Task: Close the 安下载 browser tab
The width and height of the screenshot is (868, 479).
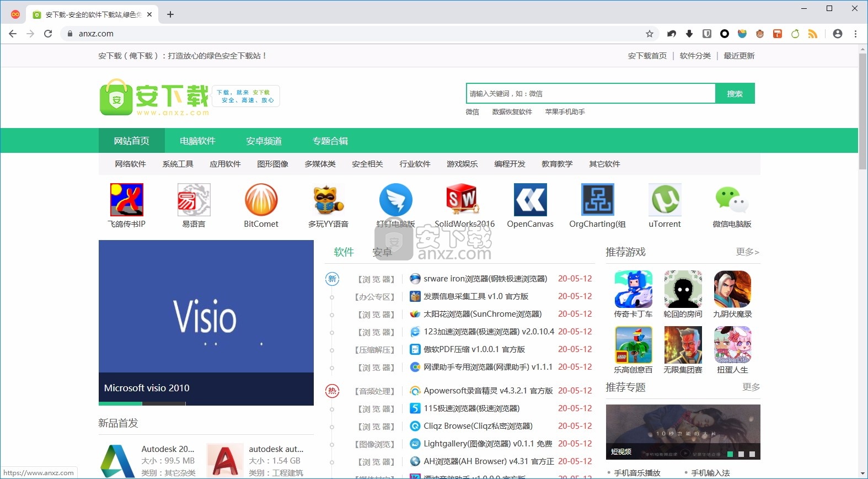Action: coord(149,14)
